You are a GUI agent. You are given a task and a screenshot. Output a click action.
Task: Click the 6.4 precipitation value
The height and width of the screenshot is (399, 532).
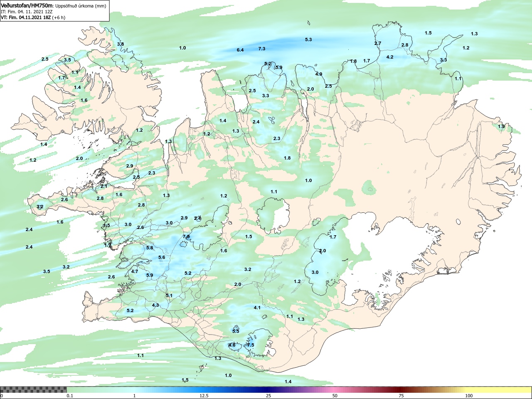point(240,50)
